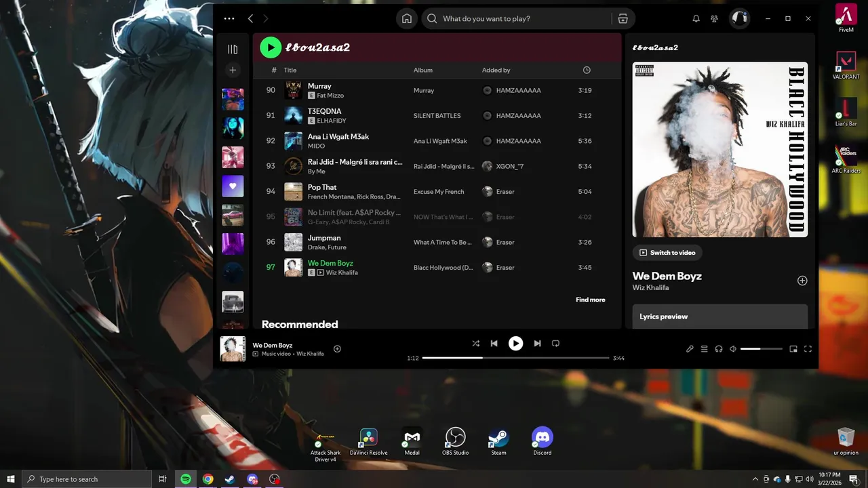Play the lbou2asa2 playlist green button
This screenshot has width=868, height=488.
click(x=271, y=47)
